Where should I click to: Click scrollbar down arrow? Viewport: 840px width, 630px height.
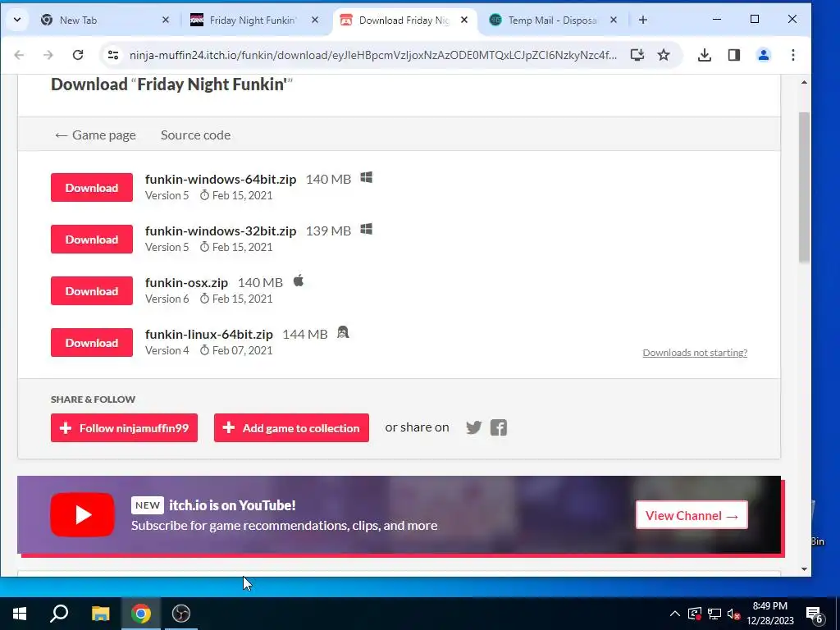tap(804, 569)
